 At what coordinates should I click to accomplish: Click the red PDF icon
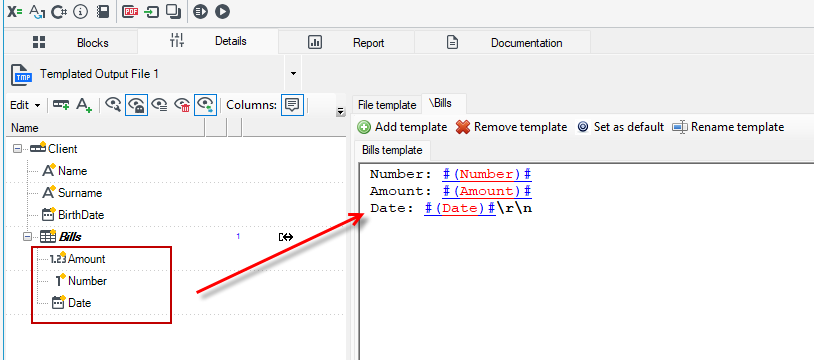click(x=129, y=11)
